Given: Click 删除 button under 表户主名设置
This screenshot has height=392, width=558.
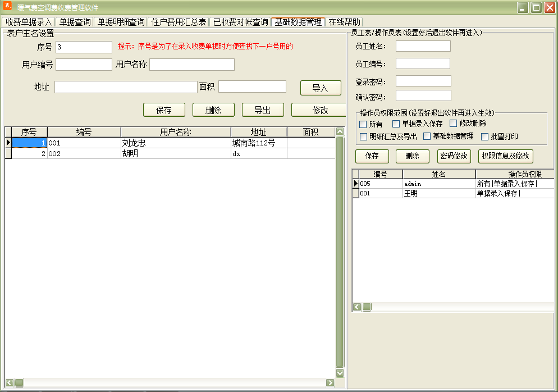Looking at the screenshot, I should [x=213, y=110].
